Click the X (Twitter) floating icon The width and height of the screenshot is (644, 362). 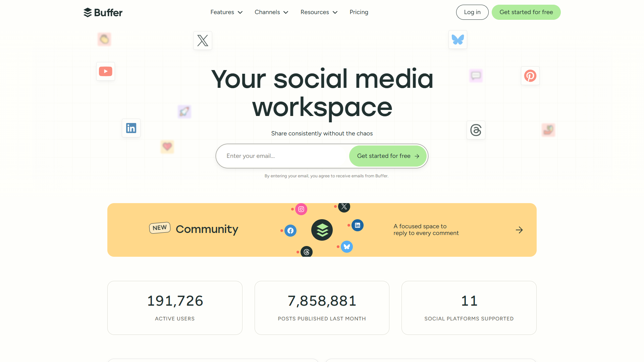203,40
